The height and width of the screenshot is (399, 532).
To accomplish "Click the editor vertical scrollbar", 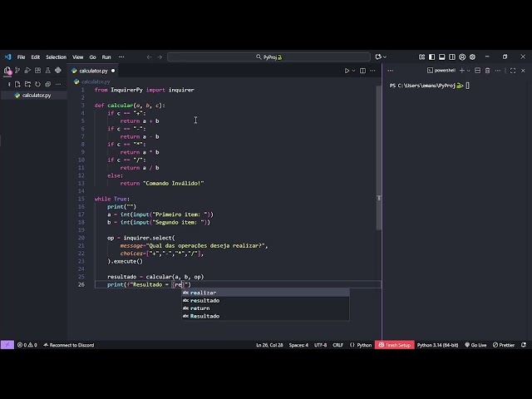I will point(379,158).
